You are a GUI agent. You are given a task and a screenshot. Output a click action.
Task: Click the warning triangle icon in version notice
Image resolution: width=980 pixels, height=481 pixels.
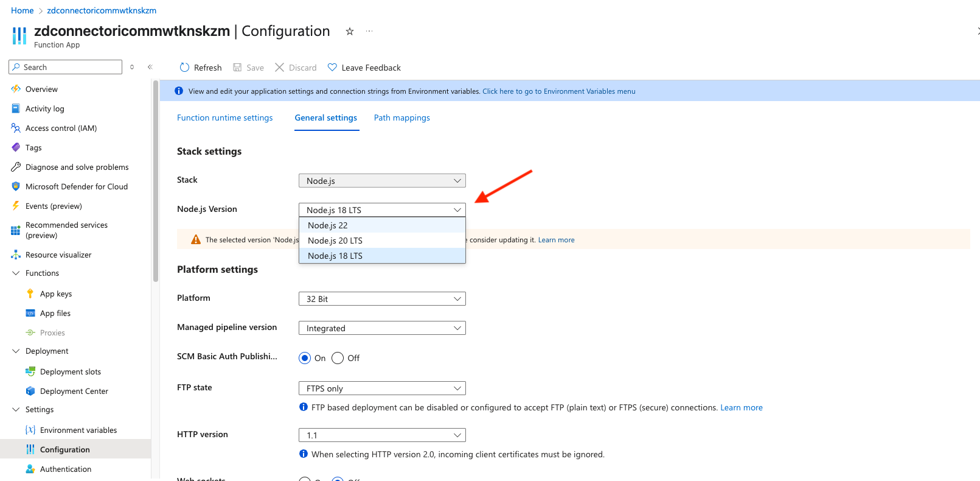click(196, 239)
